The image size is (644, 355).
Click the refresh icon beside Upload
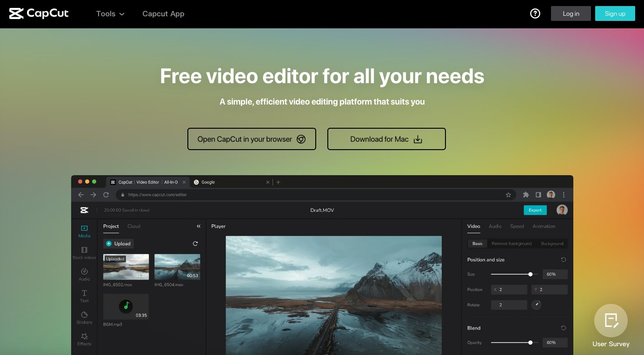click(195, 243)
